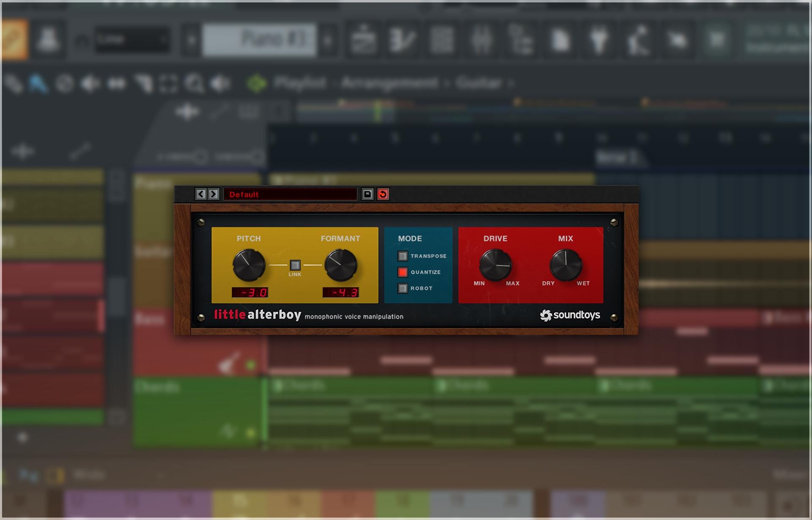812x520 pixels.
Task: Click the Pitch knob
Action: pos(249,265)
